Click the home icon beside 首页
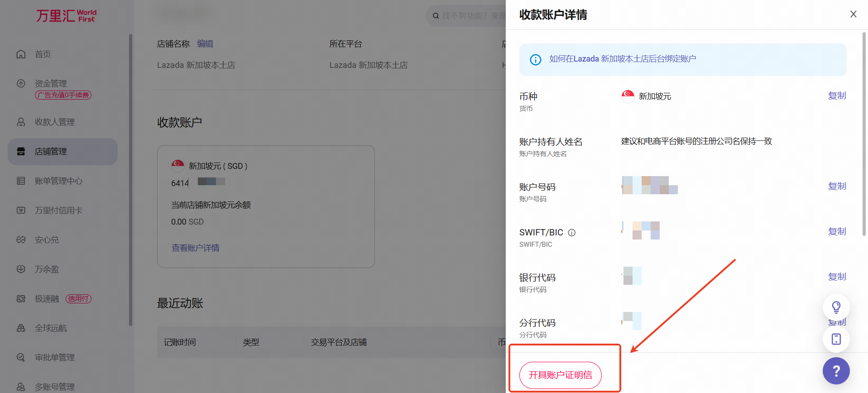The height and width of the screenshot is (393, 868). [21, 54]
